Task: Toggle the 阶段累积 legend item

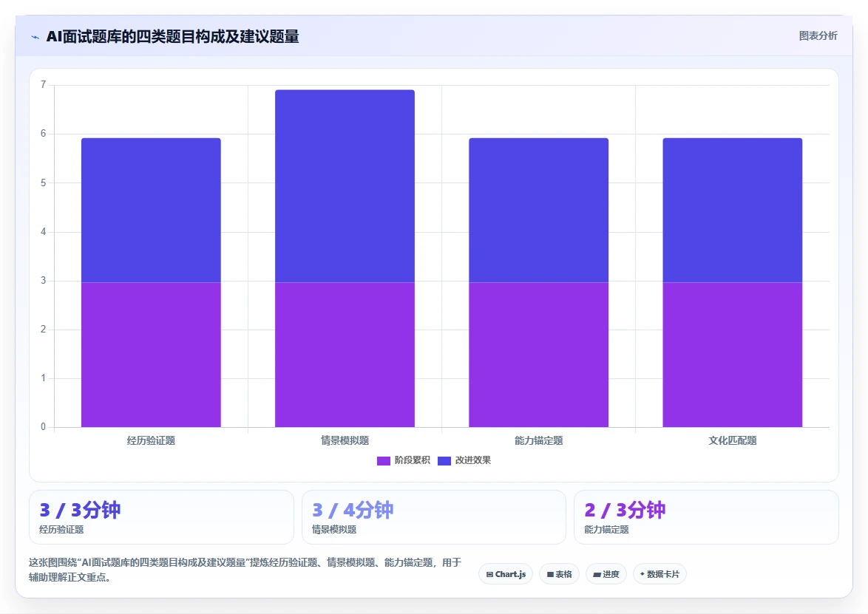Action: click(x=404, y=460)
